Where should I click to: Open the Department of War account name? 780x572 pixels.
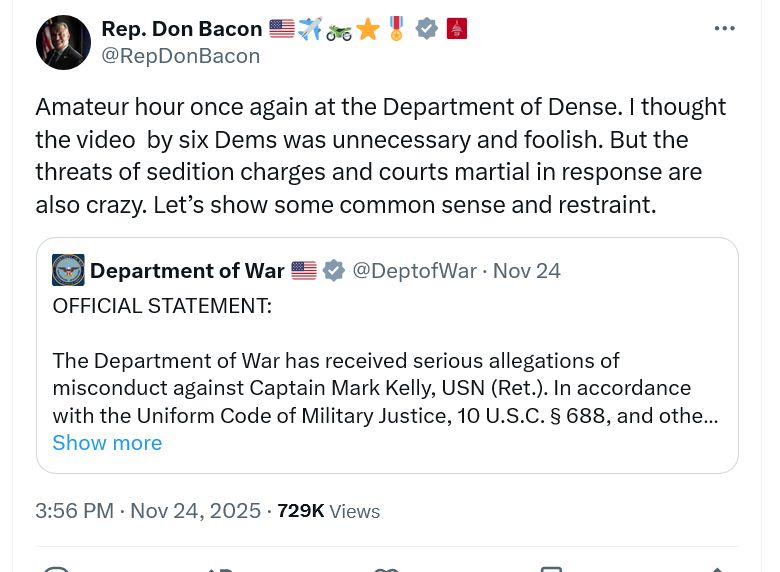click(187, 270)
